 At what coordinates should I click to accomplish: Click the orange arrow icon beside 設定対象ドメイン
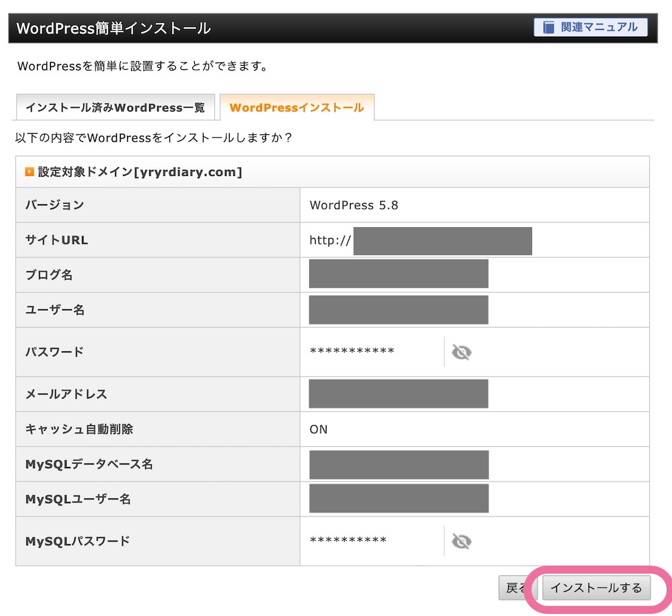pos(29,172)
